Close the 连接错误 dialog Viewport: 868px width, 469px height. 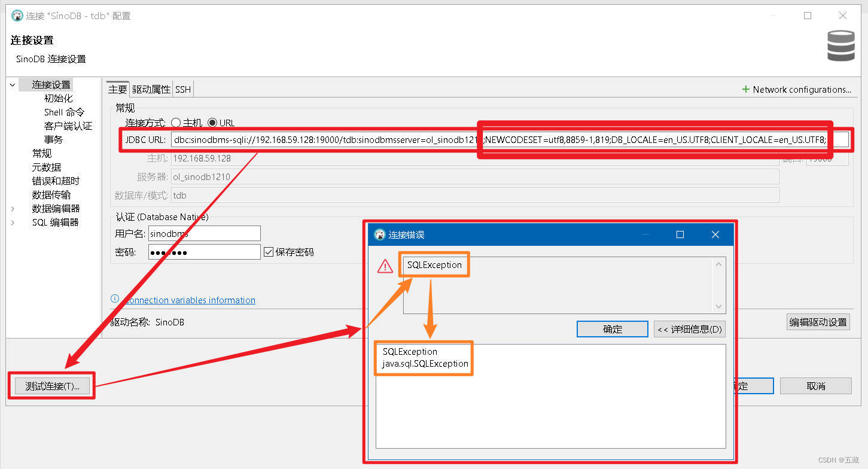(x=715, y=234)
